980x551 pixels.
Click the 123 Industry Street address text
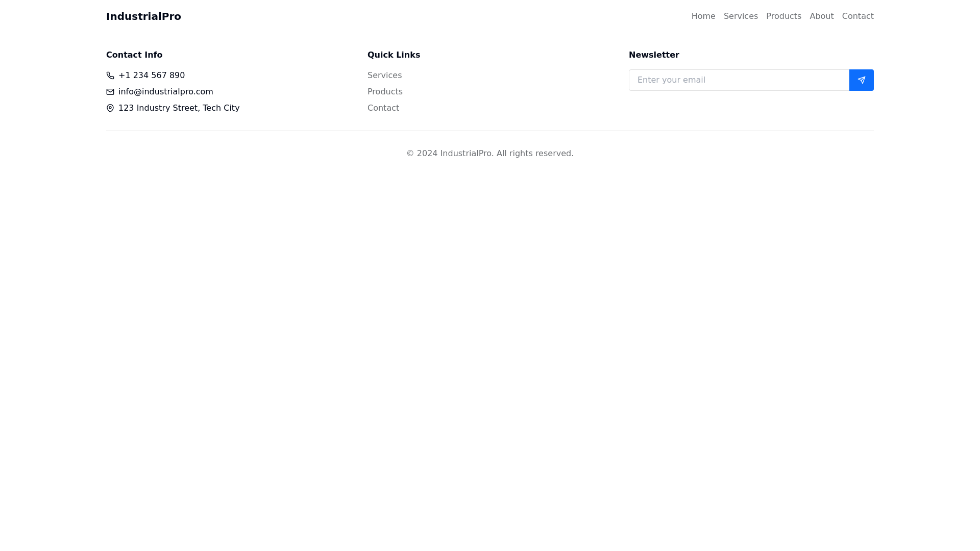pos(179,108)
